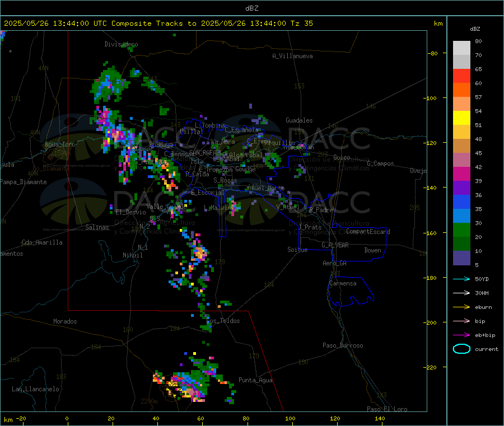Click the cyan 'current' ellipse legend symbol

coord(461,349)
